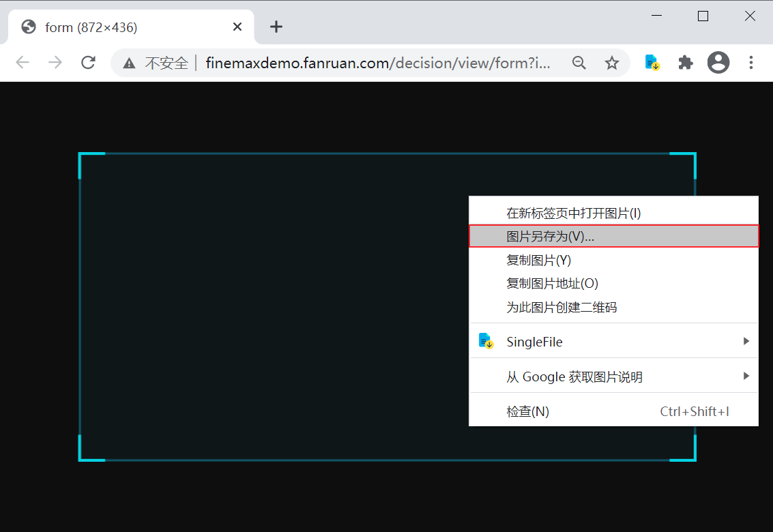Viewport: 773px width, 532px height.
Task: Click the SingleFile extension toolbar icon
Action: point(652,63)
